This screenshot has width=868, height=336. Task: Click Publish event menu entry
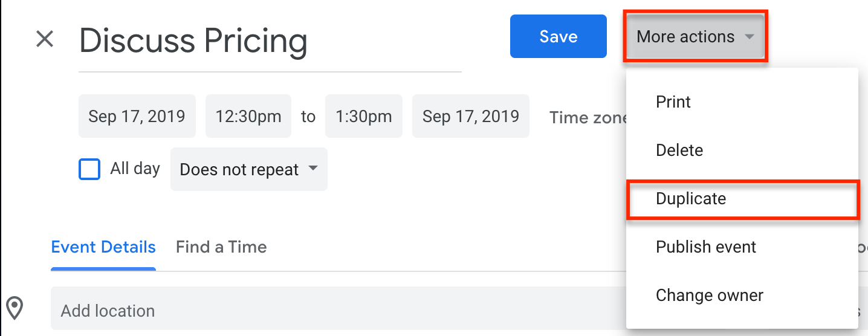(706, 247)
